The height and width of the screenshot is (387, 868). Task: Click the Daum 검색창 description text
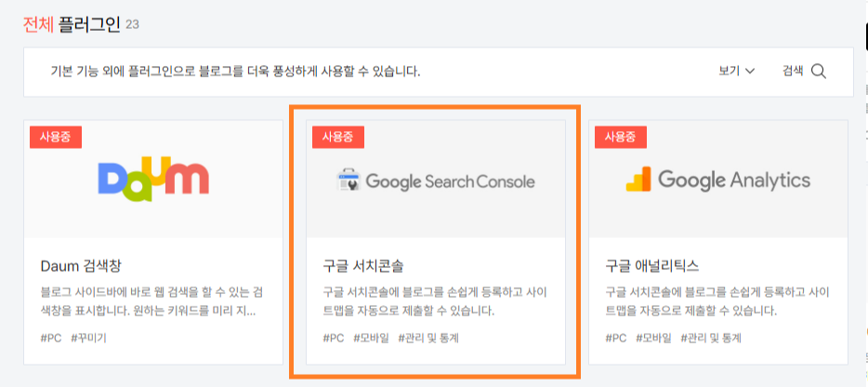coord(152,301)
